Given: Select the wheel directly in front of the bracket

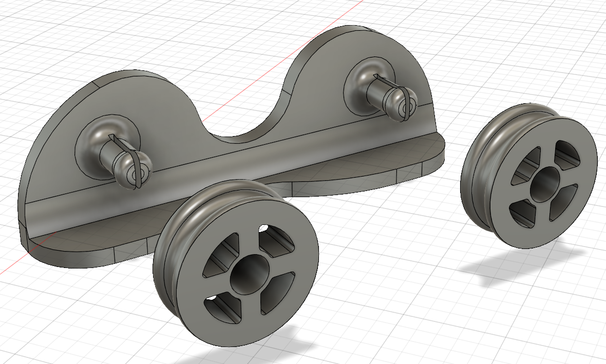Looking at the screenshot, I should (236, 264).
